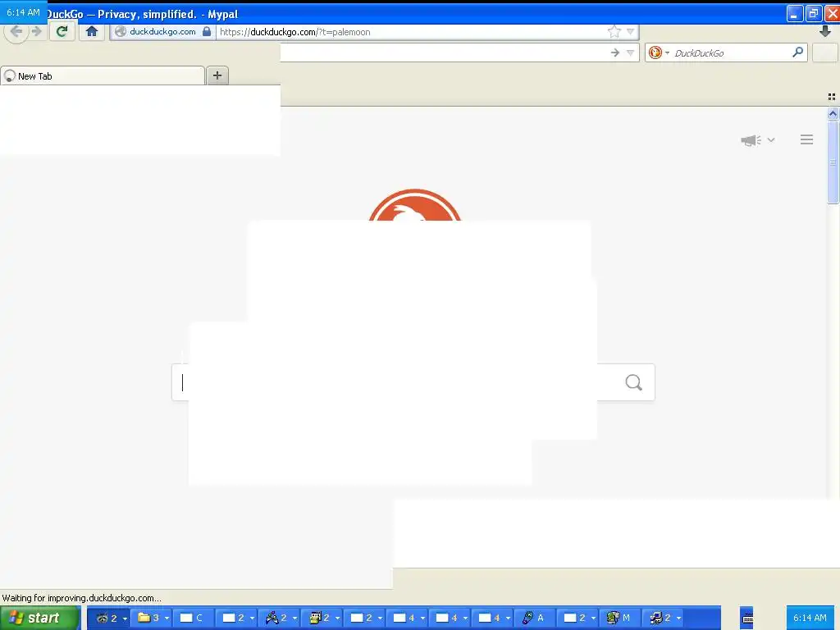This screenshot has width=840, height=630.
Task: Click the Go arrow in the second address bar
Action: click(x=615, y=52)
